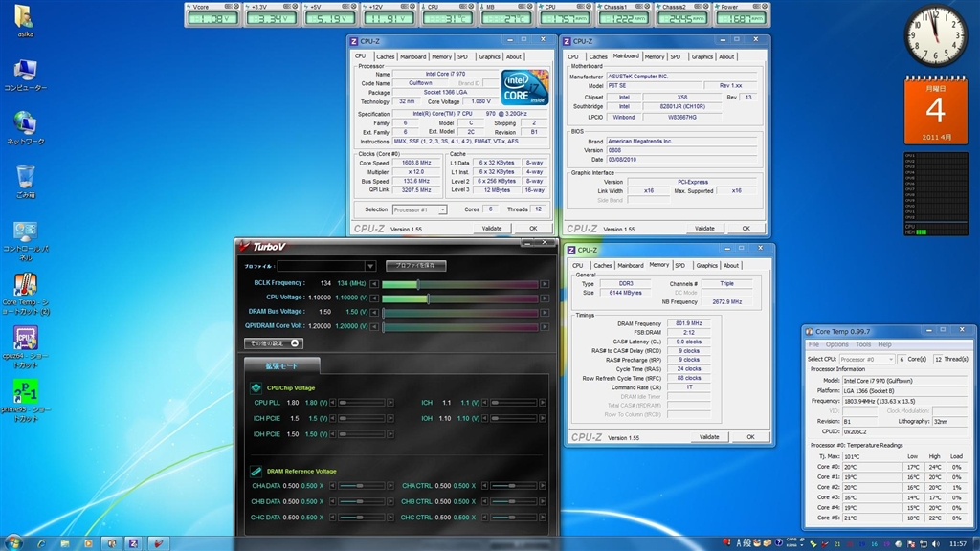The width and height of the screenshot is (980, 551).
Task: Select the Control Panel desktop icon
Action: click(x=25, y=241)
